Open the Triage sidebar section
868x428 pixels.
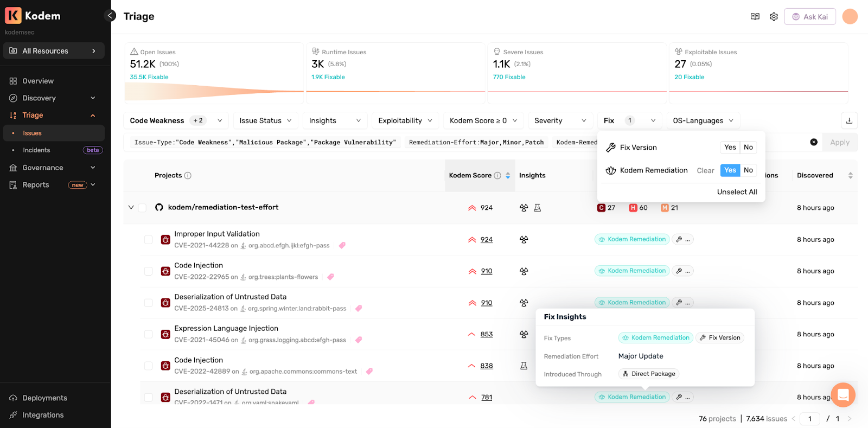click(x=53, y=115)
